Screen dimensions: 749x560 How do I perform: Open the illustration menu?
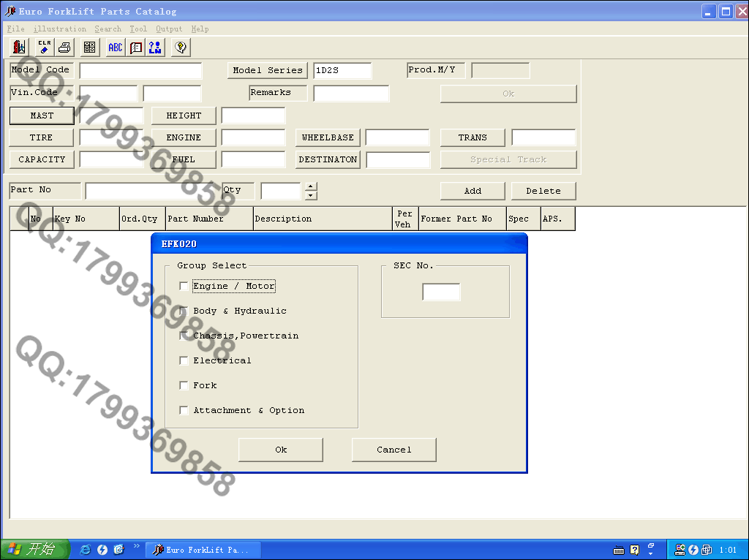(x=59, y=29)
